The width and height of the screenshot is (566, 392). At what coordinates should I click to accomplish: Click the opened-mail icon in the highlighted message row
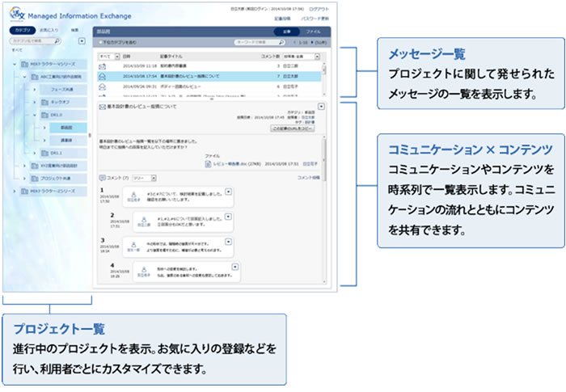103,76
